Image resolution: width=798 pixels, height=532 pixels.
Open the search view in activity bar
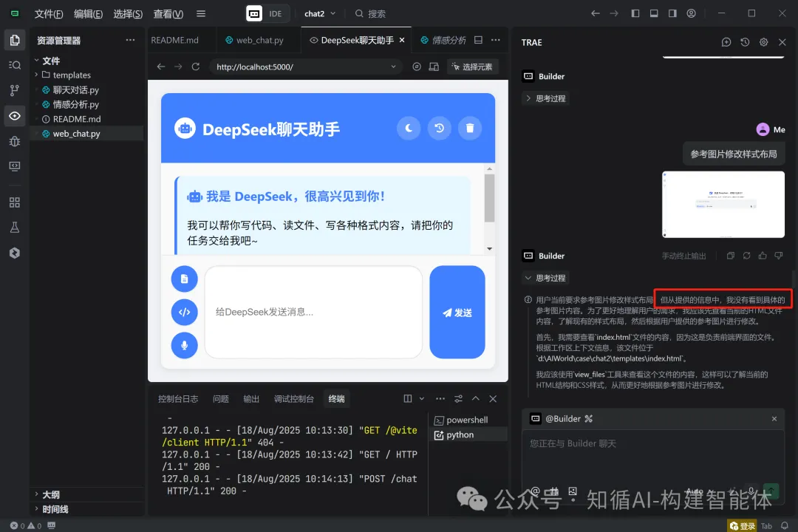coord(15,65)
